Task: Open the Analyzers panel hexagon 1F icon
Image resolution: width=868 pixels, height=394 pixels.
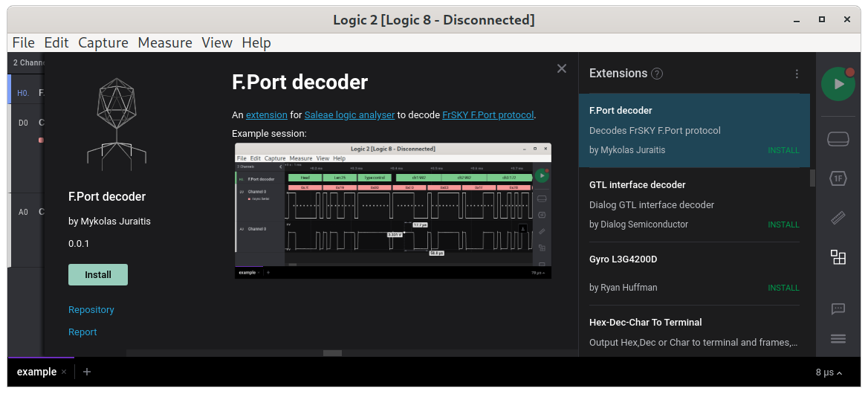Action: pyautogui.click(x=838, y=178)
